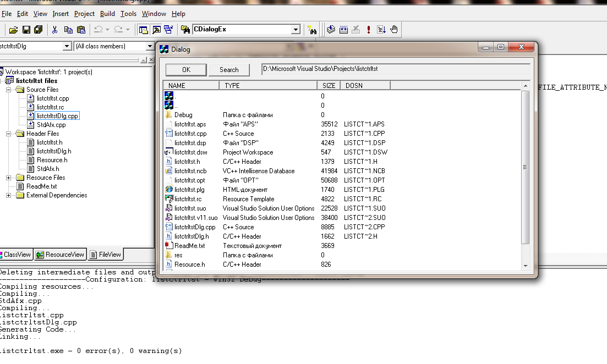Click the Cut scissors icon
607x364 pixels.
tap(56, 30)
